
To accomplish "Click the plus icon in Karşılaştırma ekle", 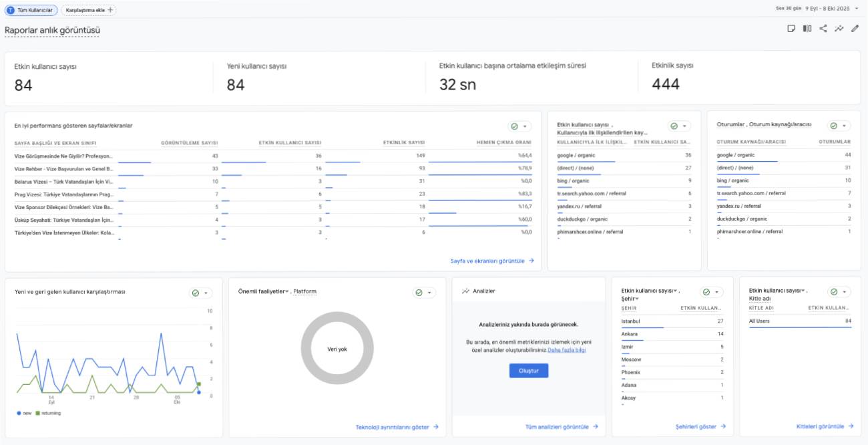I will [110, 10].
